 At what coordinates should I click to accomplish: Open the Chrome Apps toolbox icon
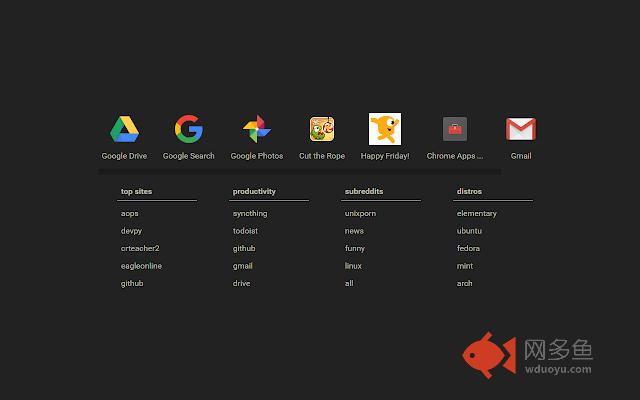tap(455, 129)
